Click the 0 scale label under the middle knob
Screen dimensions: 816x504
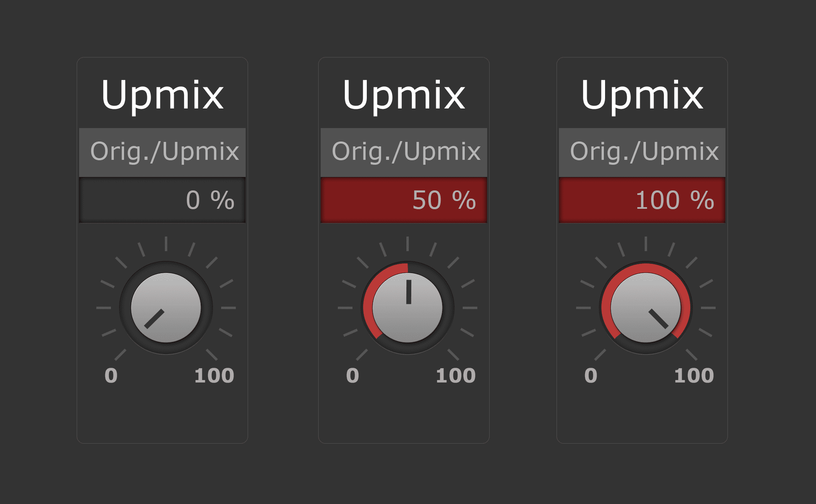click(353, 376)
